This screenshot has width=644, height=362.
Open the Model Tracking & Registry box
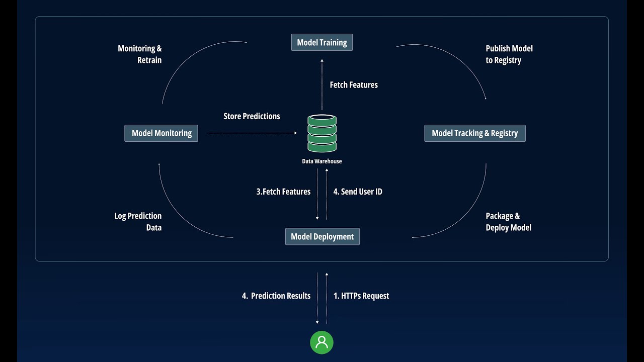pos(474,133)
